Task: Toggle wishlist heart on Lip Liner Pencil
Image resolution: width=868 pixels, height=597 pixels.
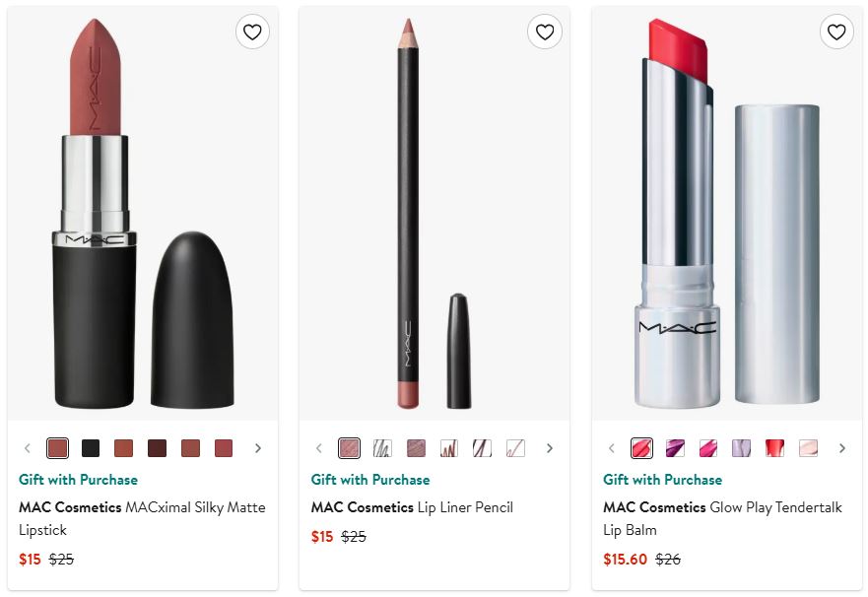Action: pos(545,33)
